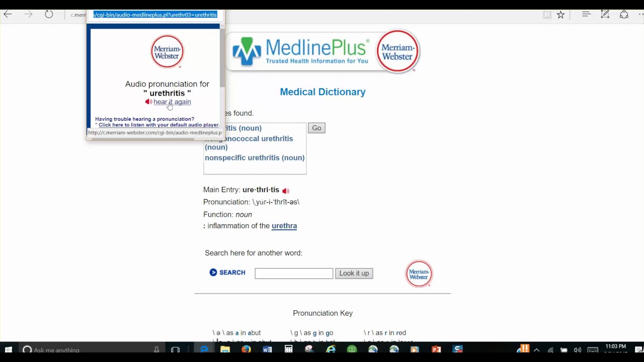This screenshot has height=362, width=644.
Task: Open the urethra definition link
Action: [284, 226]
